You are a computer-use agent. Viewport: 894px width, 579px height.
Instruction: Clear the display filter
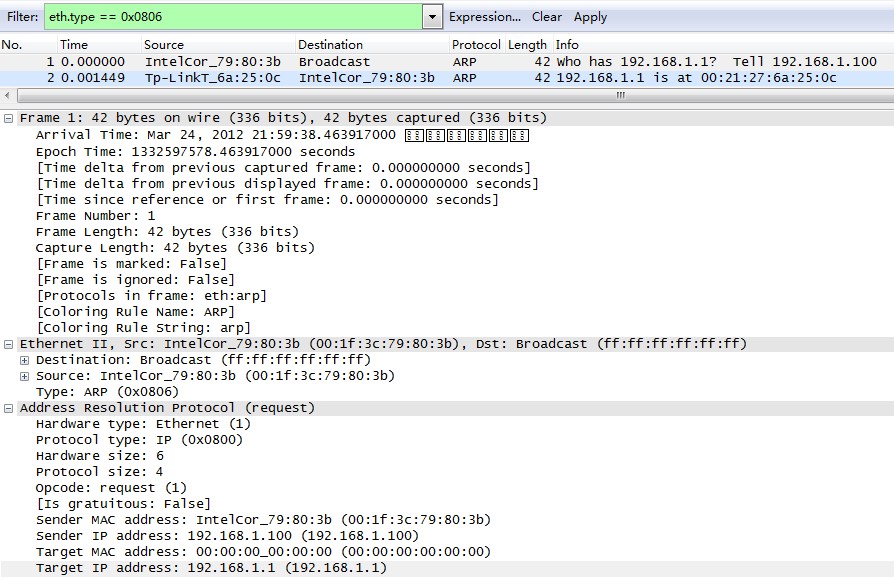[x=546, y=17]
